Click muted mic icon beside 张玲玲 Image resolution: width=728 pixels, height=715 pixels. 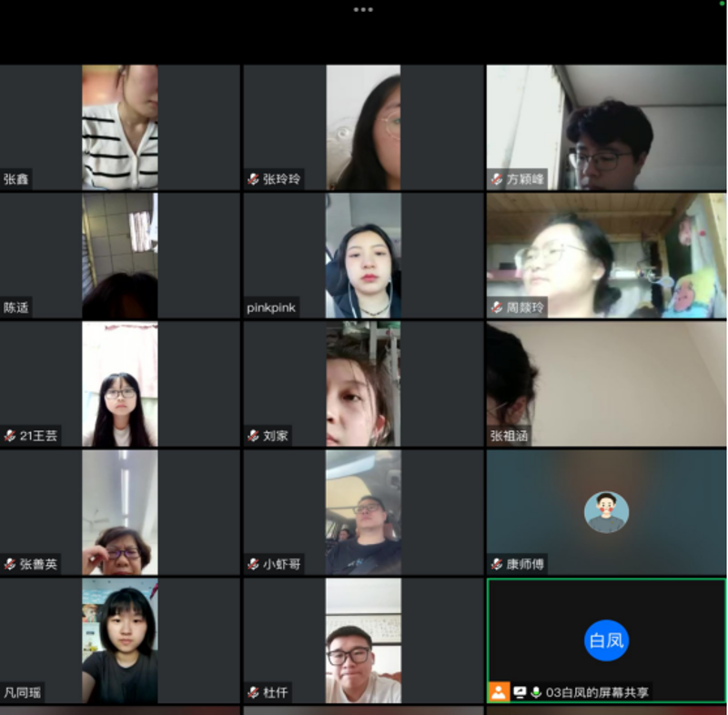click(x=253, y=180)
